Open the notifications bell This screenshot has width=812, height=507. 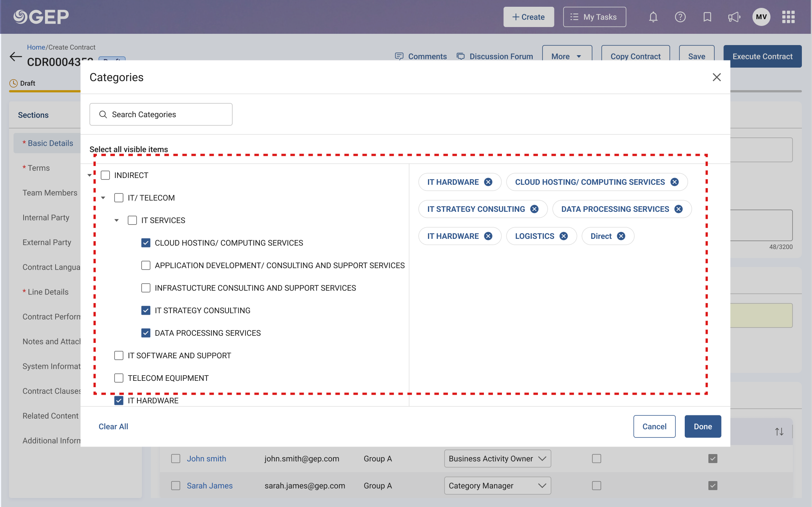pos(653,17)
